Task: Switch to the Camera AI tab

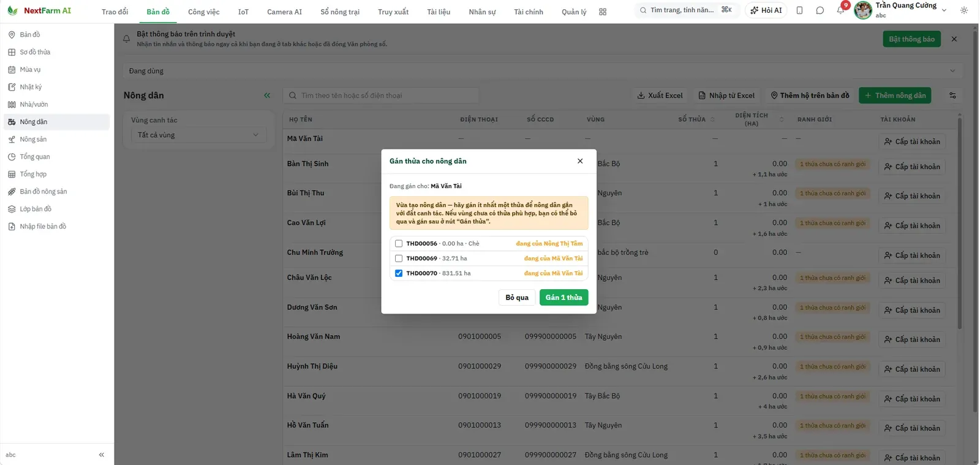Action: tap(284, 12)
